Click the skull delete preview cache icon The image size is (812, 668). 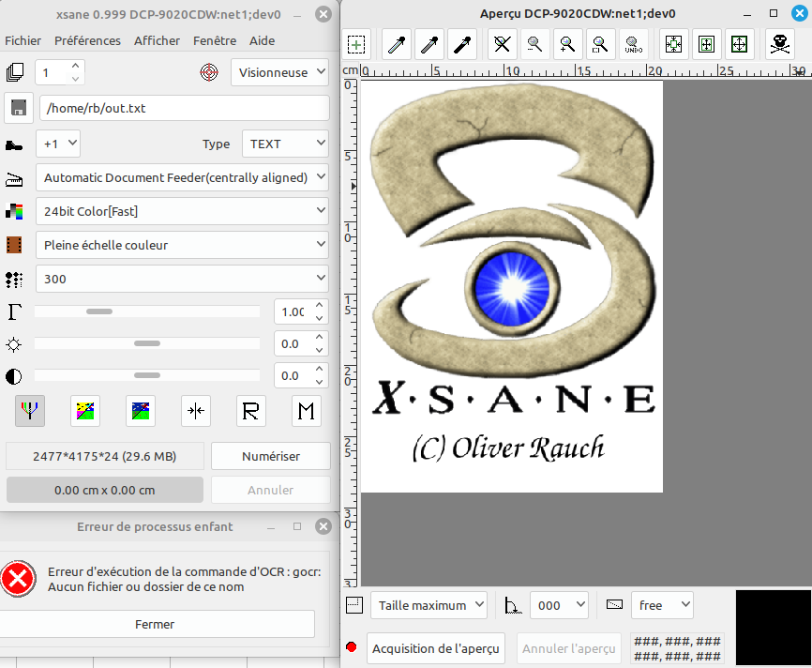[779, 45]
